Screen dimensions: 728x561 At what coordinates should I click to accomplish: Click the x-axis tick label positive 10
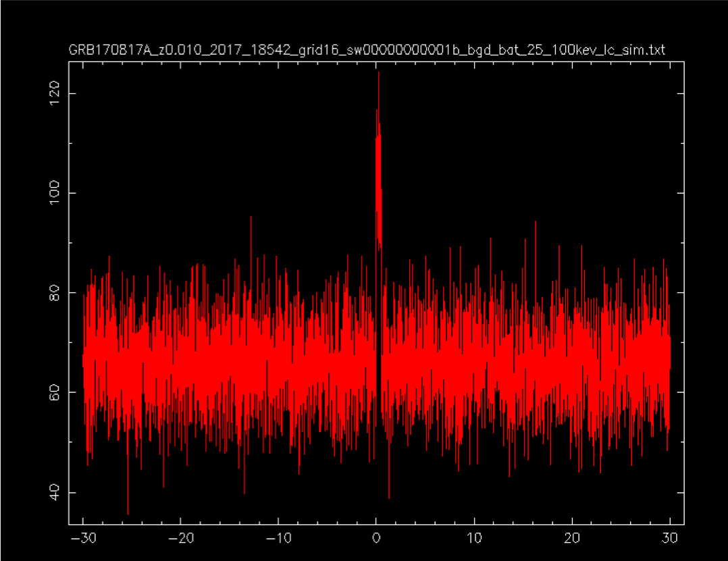[474, 538]
